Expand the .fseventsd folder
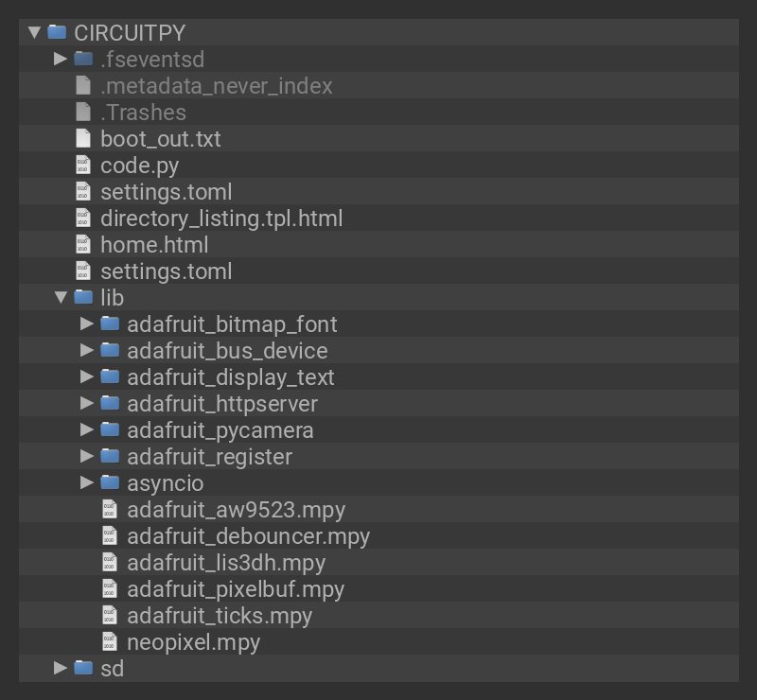757x700 pixels. (62, 60)
